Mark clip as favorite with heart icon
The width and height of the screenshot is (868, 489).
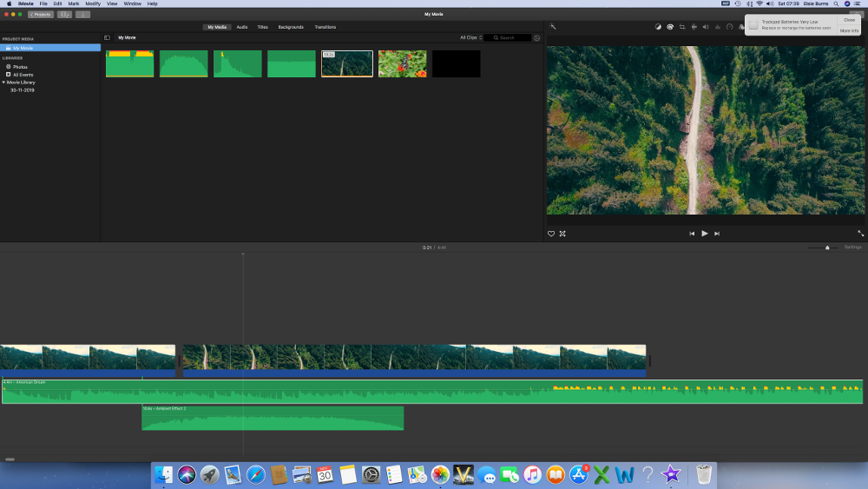(x=551, y=234)
